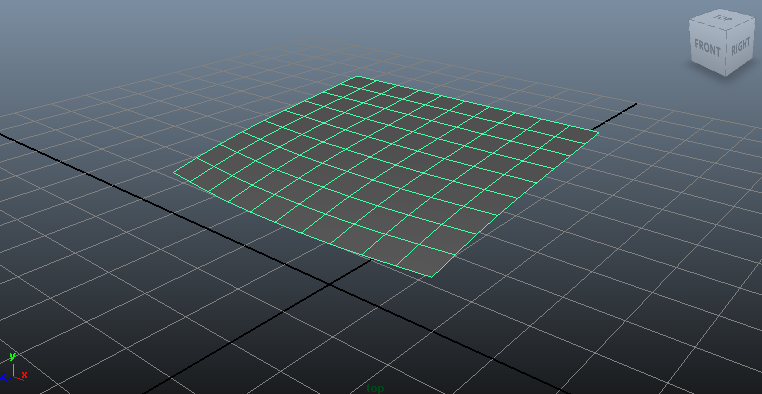Click the FRONT face of the view cube
This screenshot has height=394, width=762.
click(707, 48)
